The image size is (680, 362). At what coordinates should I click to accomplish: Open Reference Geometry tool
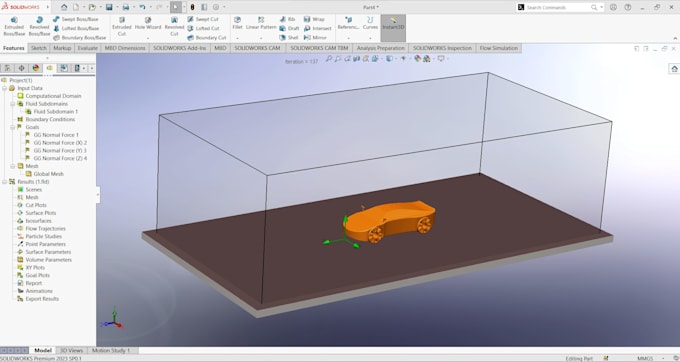tap(348, 23)
